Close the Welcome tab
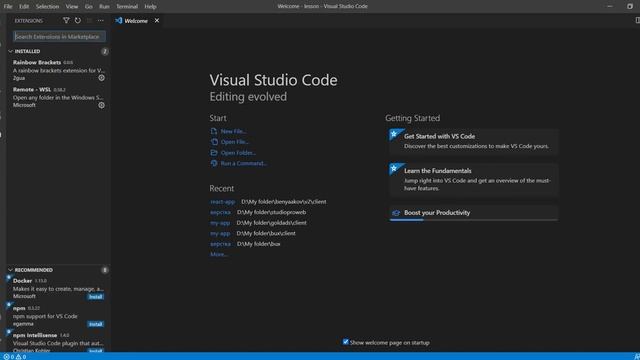The image size is (640, 360). [x=157, y=20]
